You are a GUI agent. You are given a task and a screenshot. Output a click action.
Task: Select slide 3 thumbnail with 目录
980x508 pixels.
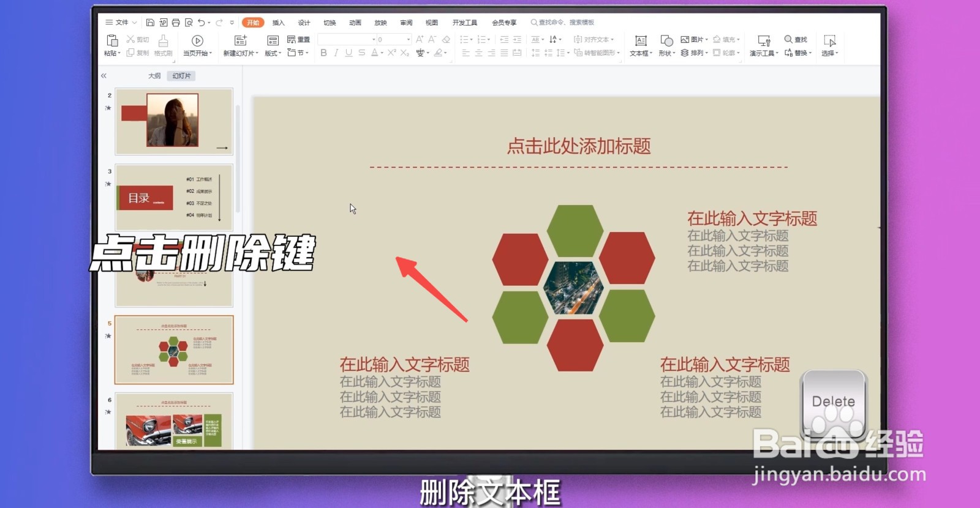tap(174, 197)
